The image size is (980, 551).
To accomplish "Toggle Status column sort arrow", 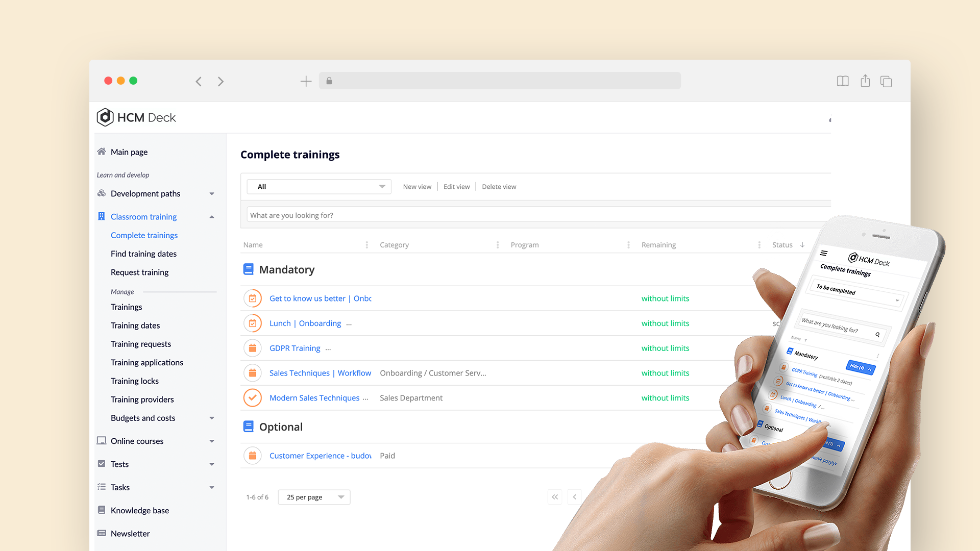I will click(802, 245).
